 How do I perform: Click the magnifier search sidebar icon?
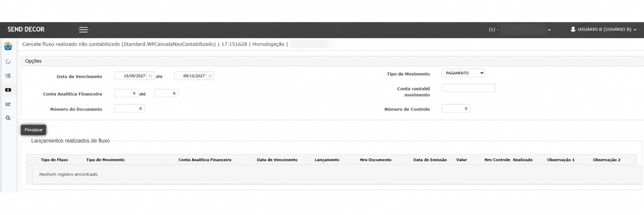tap(8, 118)
